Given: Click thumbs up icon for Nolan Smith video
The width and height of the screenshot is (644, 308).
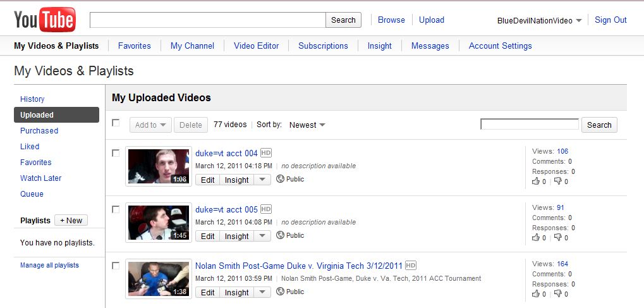Looking at the screenshot, I should click(536, 294).
